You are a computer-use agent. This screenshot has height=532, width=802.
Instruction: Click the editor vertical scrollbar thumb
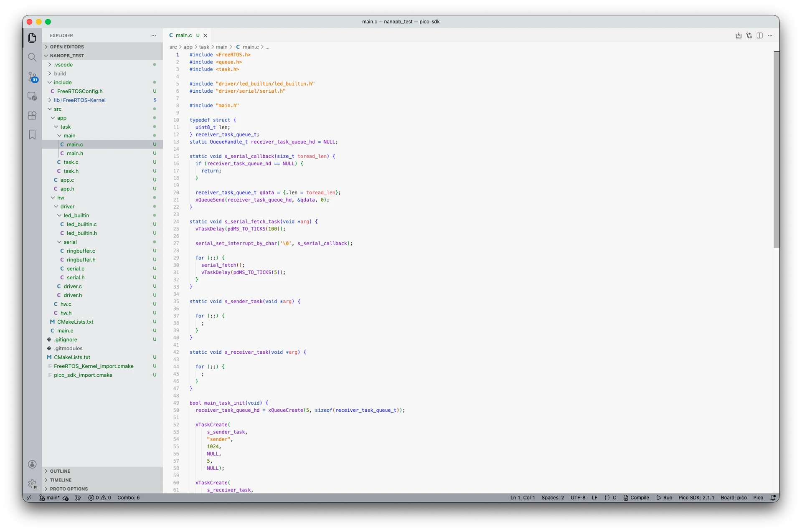(x=776, y=149)
